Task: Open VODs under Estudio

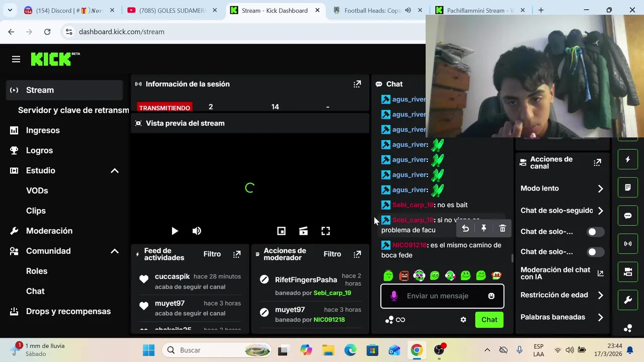Action: pyautogui.click(x=37, y=191)
